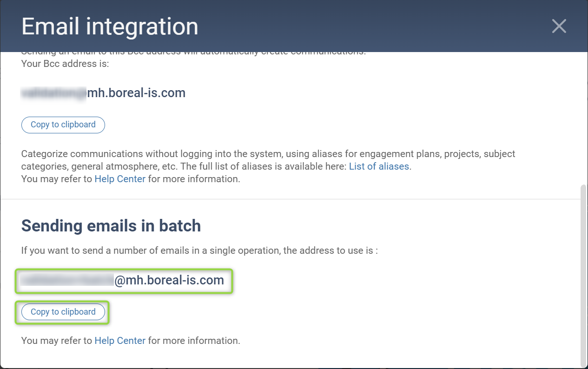
Task: Click empty area of the dialog header bar
Action: (x=372, y=26)
